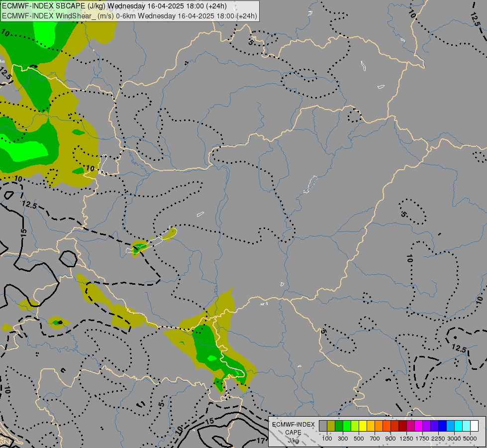Click the legend label '100'
The image size is (487, 448).
click(x=327, y=439)
